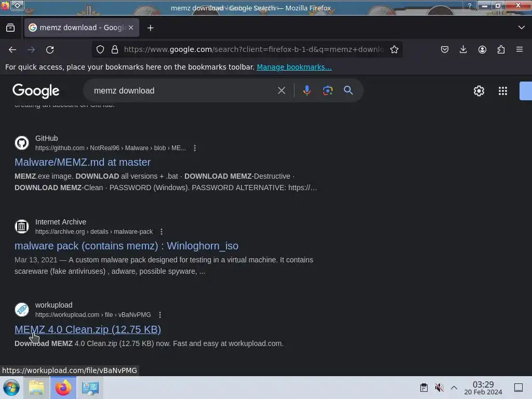The image size is (532, 399).
Task: Close the memz download tab
Action: pyautogui.click(x=131, y=28)
